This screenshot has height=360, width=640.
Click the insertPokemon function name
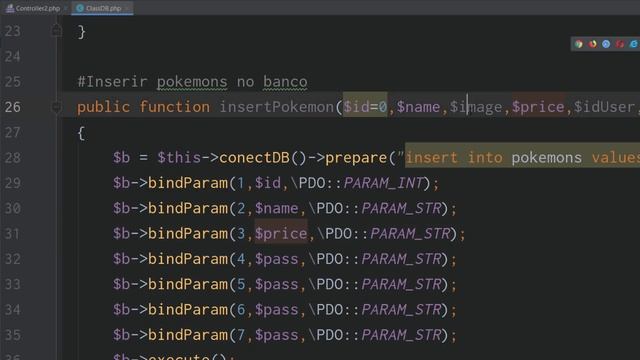277,107
